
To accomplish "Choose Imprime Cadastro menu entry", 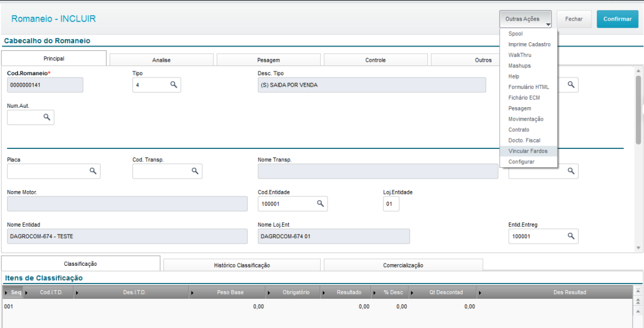I will click(x=528, y=44).
